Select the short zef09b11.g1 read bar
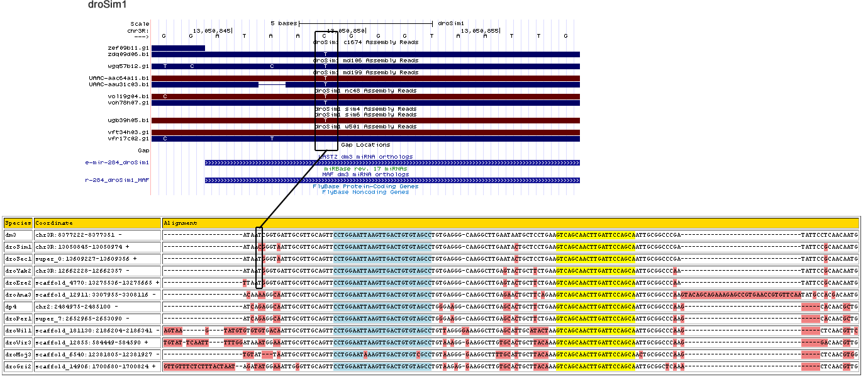868x379 pixels. [x=178, y=48]
